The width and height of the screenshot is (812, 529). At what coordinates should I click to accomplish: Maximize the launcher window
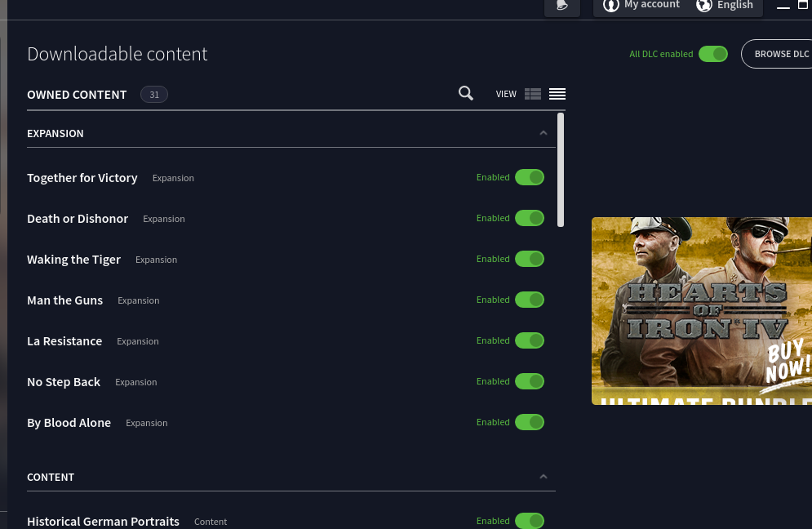[x=803, y=5]
